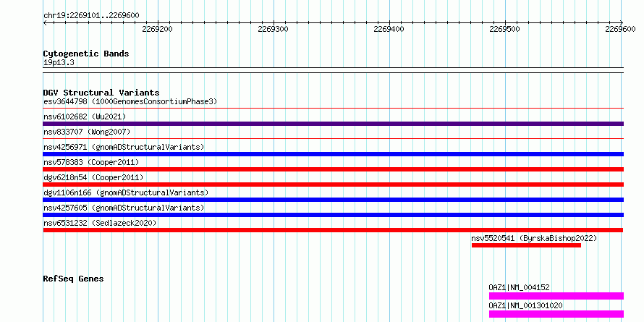Click the red nsv6531232 variant bar

tap(334, 230)
